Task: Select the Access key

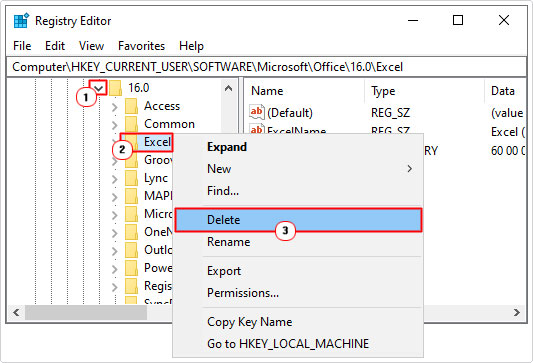Action: [162, 106]
